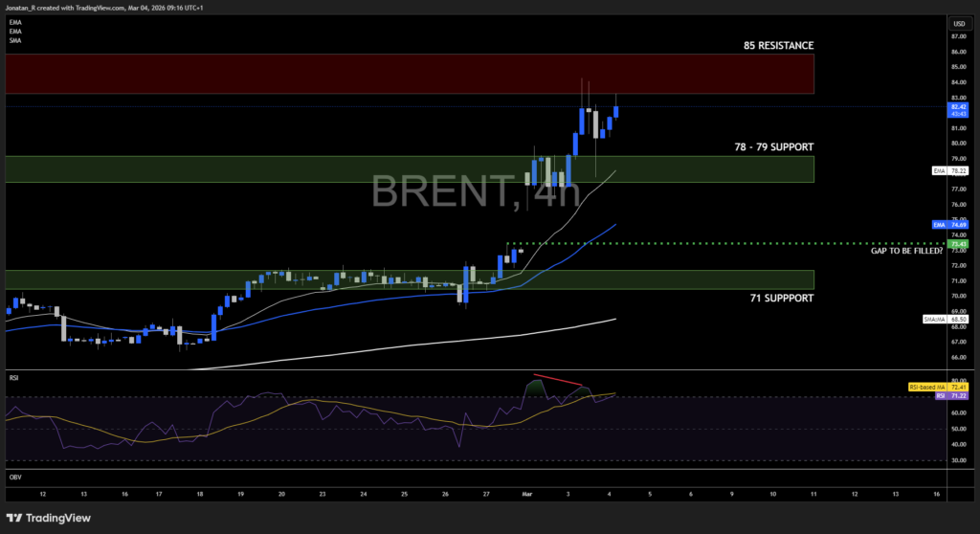Select the SMA indicator legend label

click(15, 40)
